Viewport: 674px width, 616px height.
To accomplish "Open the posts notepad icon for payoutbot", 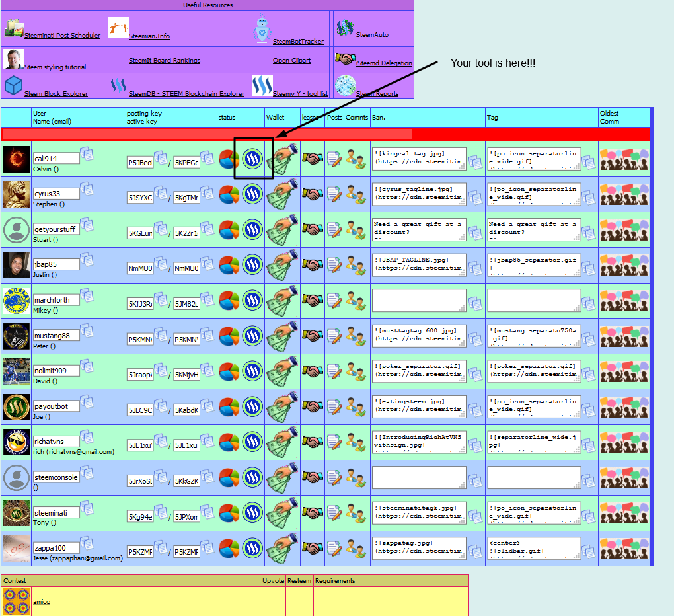I will (x=334, y=406).
